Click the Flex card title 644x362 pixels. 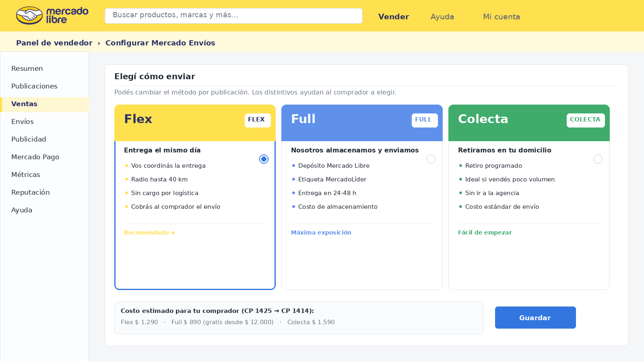click(x=138, y=119)
